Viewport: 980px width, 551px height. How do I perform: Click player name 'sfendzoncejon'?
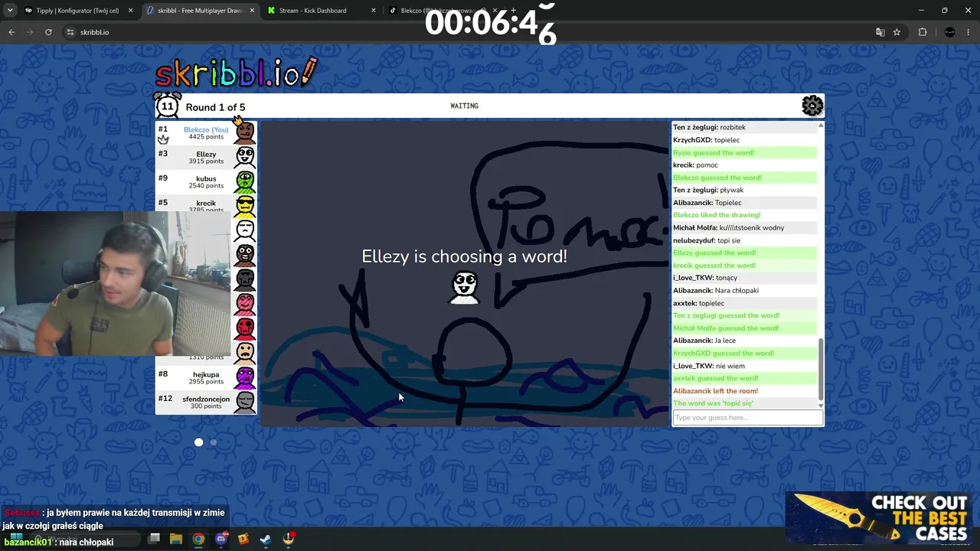(206, 399)
